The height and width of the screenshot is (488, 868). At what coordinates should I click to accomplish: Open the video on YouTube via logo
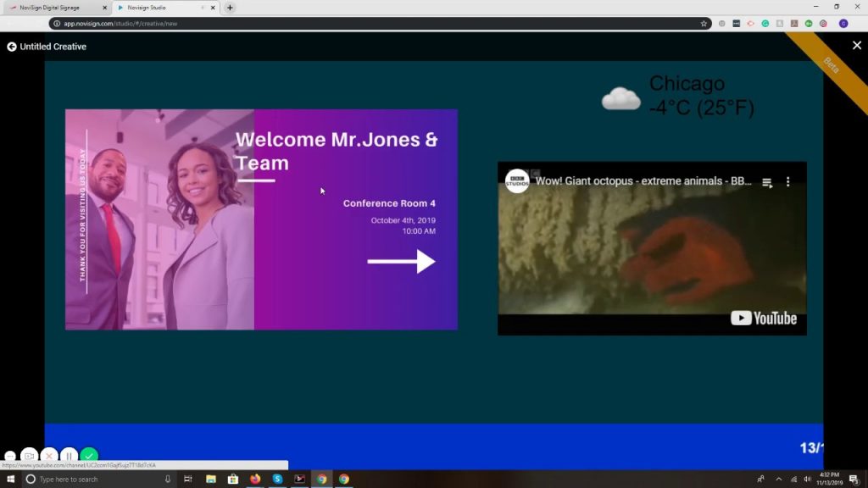(764, 319)
